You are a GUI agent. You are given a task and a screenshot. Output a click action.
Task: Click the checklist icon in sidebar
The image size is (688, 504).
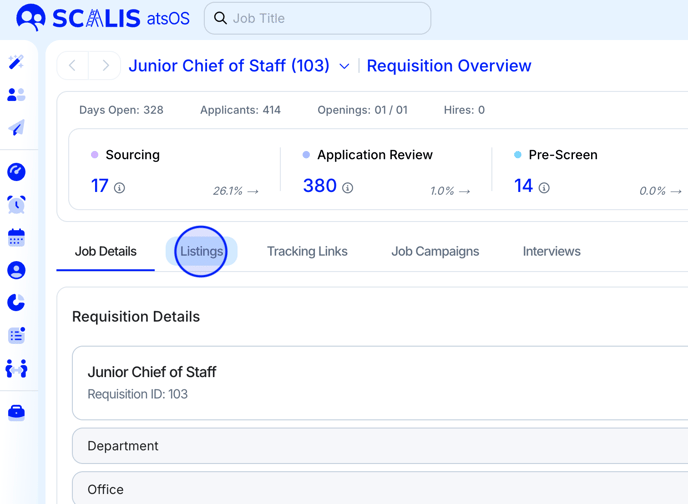tap(16, 336)
